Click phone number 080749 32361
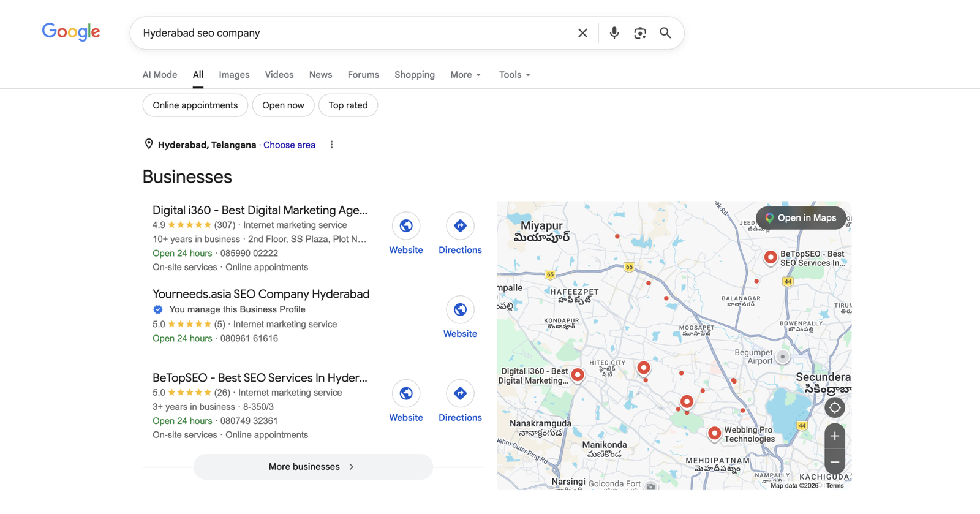Viewport: 980px width, 514px height. pos(249,421)
